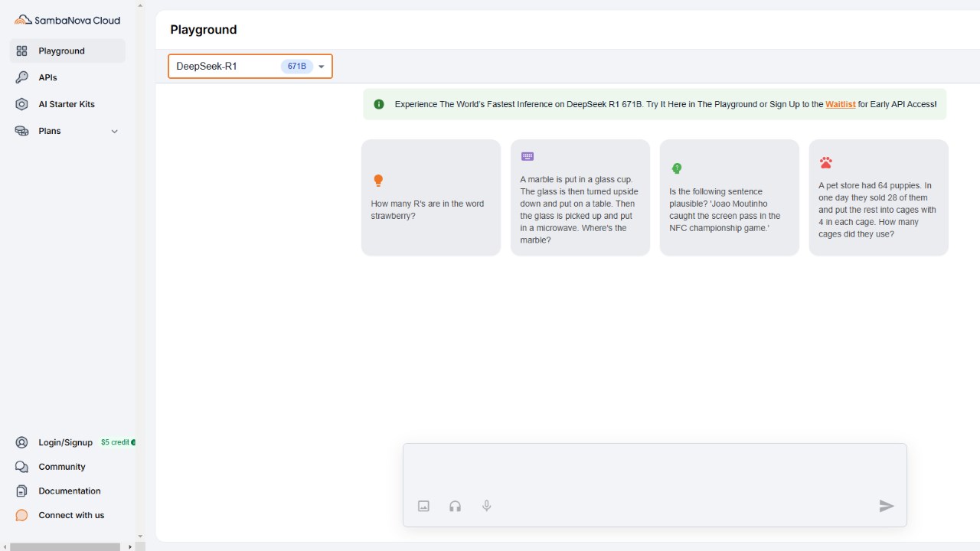Screen dimensions: 980x551
Task: Choose the pet store puppies prompt card
Action: tap(879, 197)
